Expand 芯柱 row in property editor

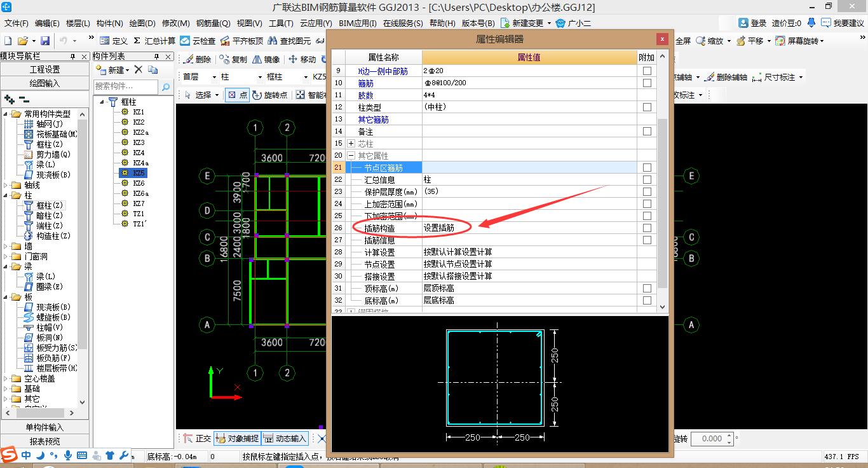tap(351, 144)
